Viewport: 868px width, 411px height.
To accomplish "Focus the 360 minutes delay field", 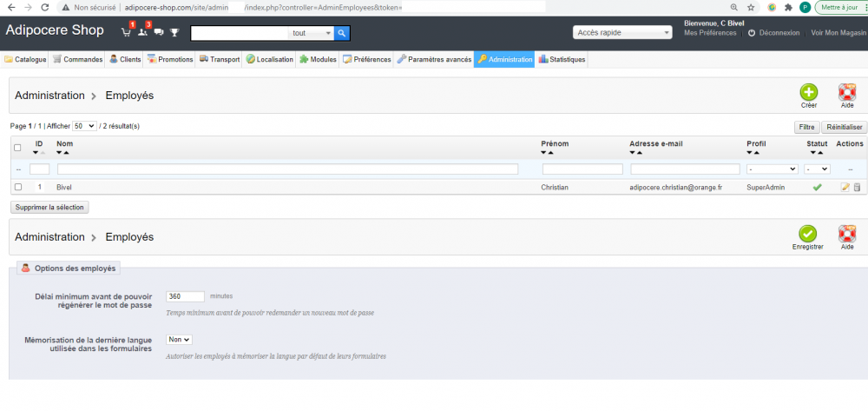I will (x=186, y=296).
